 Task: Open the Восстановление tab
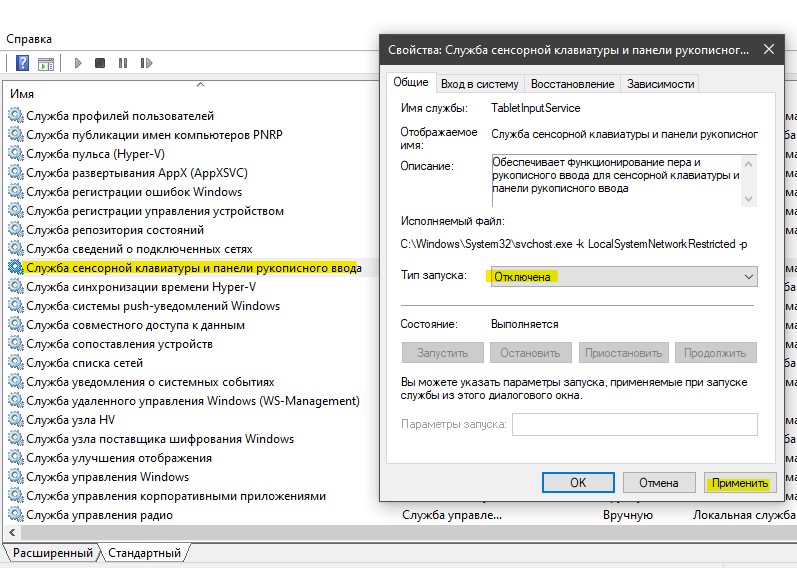click(x=572, y=84)
